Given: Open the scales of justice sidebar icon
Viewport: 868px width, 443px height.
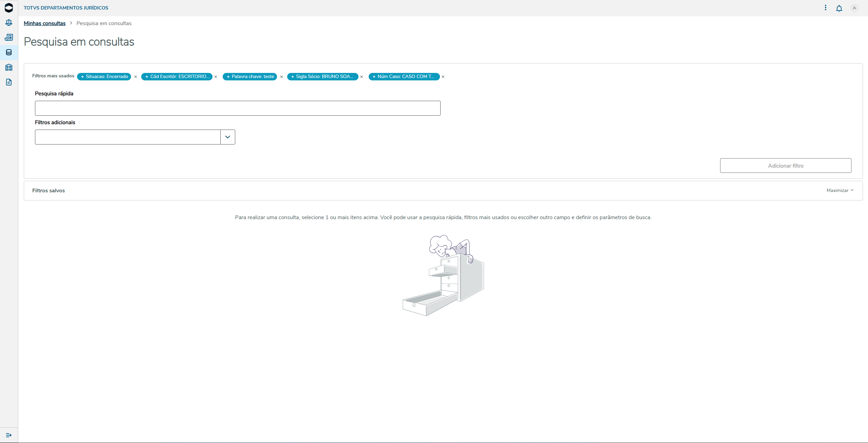Looking at the screenshot, I should [9, 22].
